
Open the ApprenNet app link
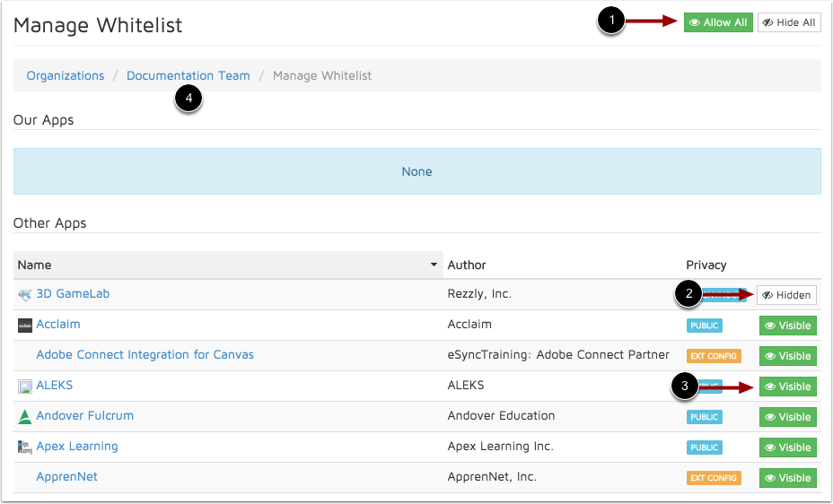point(67,476)
